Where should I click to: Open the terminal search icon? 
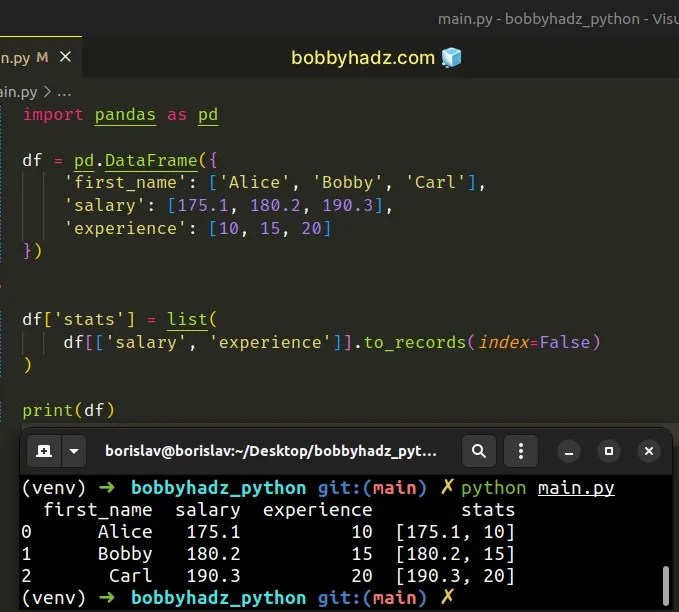tap(479, 451)
